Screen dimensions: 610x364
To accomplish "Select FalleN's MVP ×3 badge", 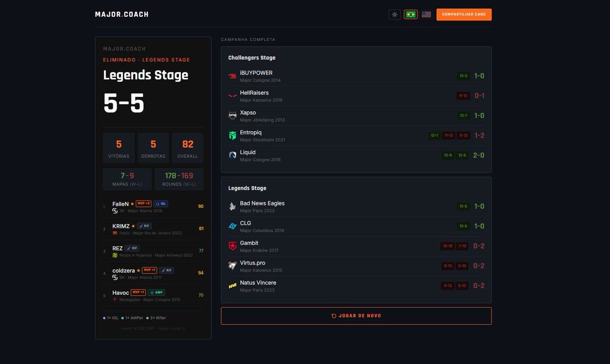I will pos(143,204).
